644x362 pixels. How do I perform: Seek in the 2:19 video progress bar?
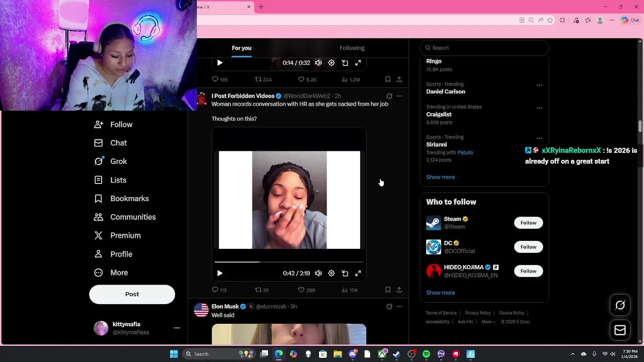289,262
